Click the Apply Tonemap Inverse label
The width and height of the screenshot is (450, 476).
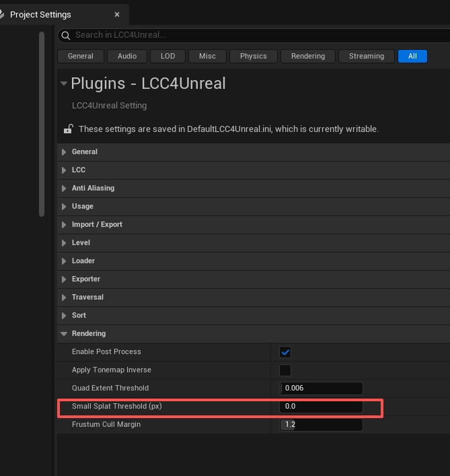[x=111, y=370]
